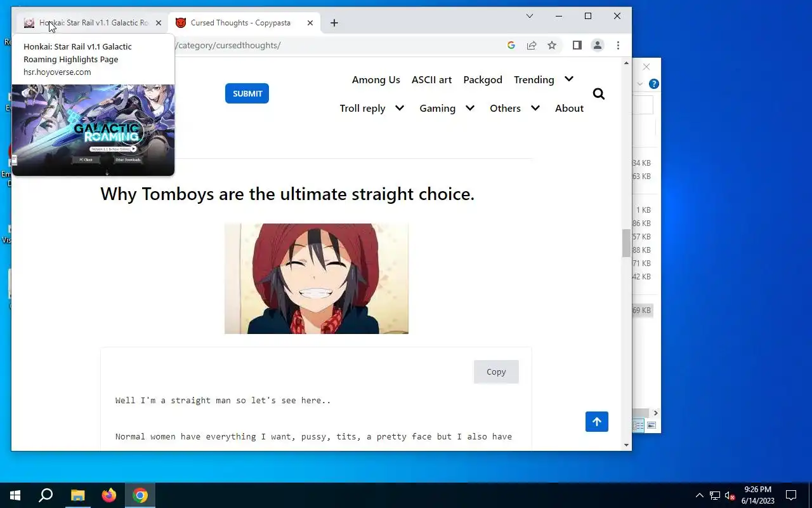The width and height of the screenshot is (812, 508).
Task: Switch Explorer to details view icon
Action: tap(639, 425)
